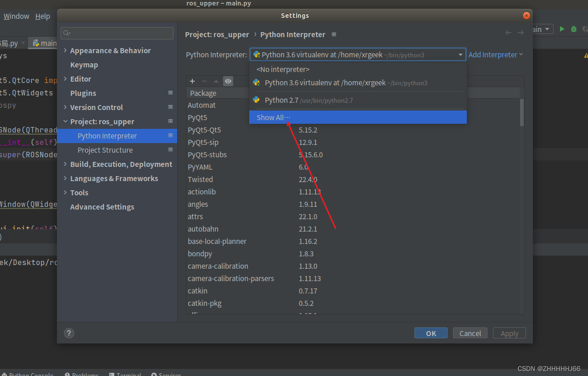
Task: Click the Apply button
Action: 510,333
